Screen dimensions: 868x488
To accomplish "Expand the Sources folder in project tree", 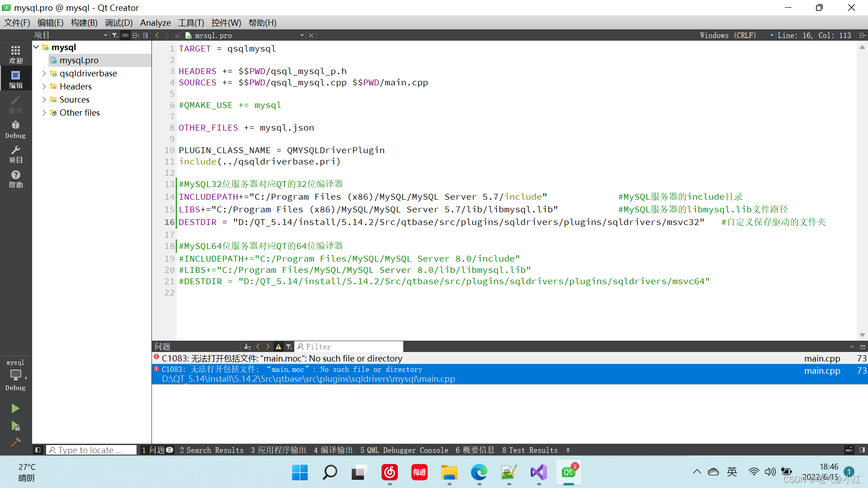I will pos(44,99).
